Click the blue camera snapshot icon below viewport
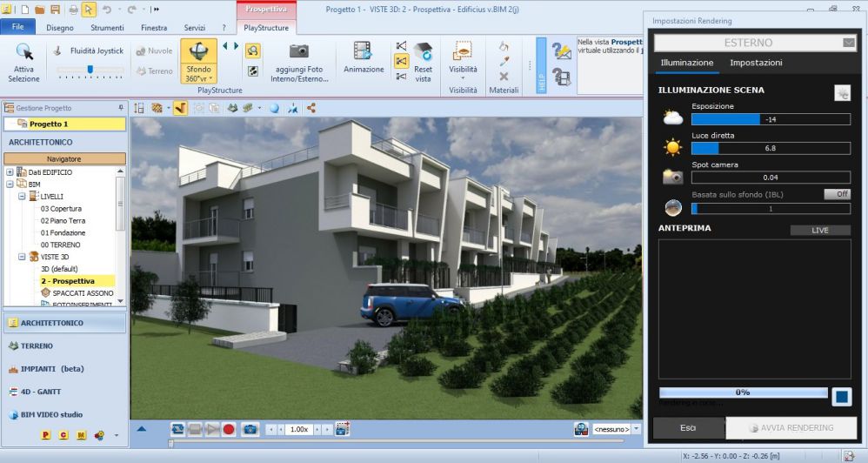Image resolution: width=868 pixels, height=463 pixels. pyautogui.click(x=250, y=429)
